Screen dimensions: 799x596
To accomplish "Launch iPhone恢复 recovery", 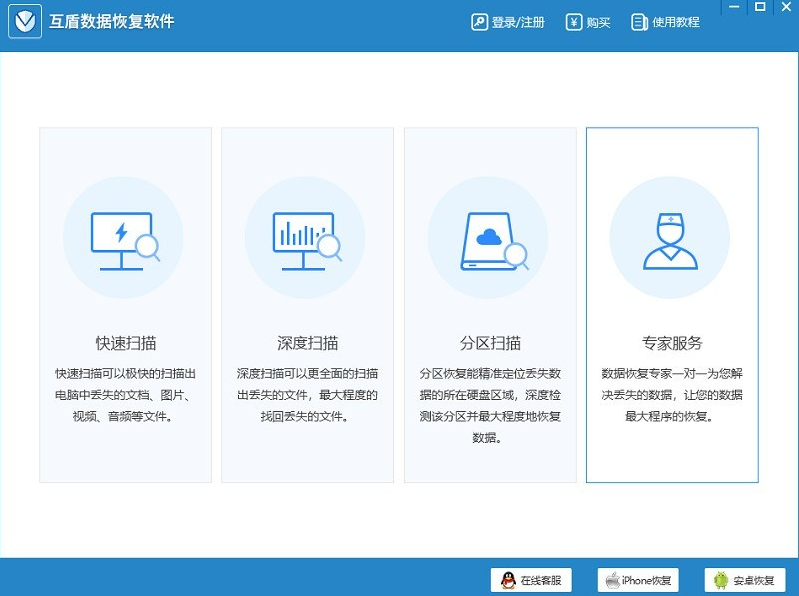I will (640, 580).
